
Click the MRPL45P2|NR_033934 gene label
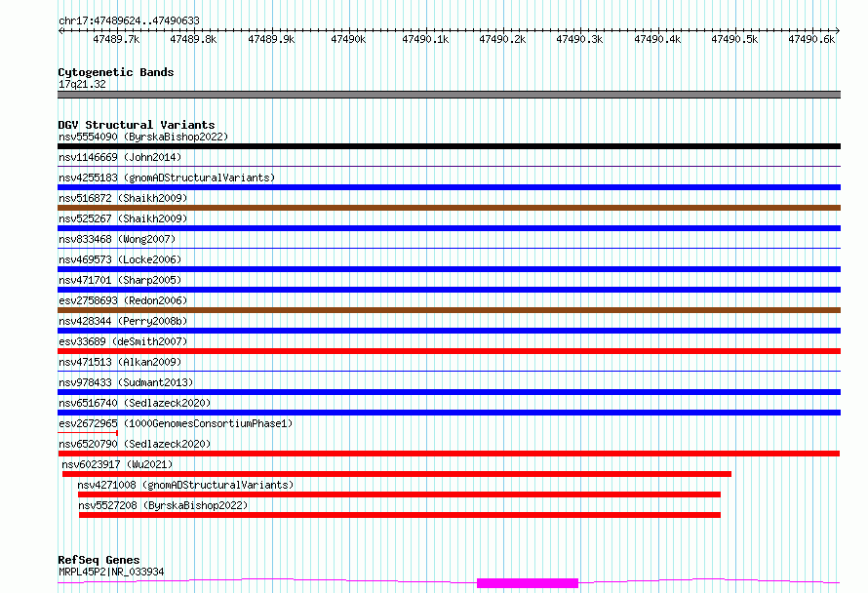[x=111, y=572]
